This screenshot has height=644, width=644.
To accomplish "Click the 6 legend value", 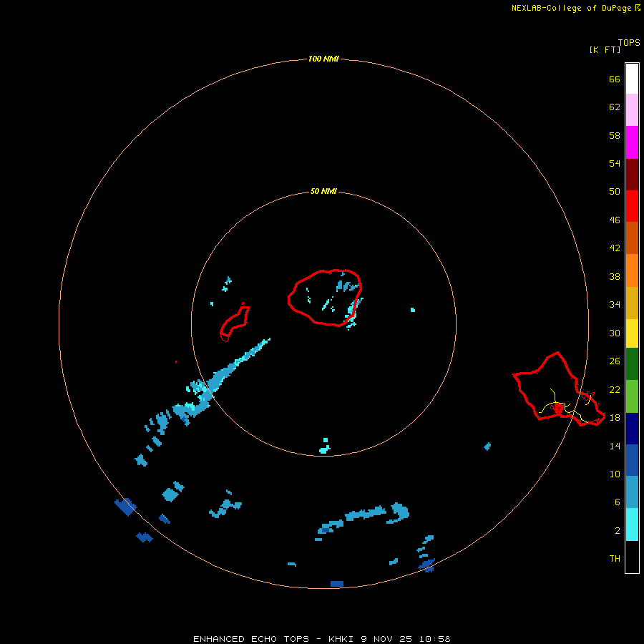I will (x=618, y=502).
